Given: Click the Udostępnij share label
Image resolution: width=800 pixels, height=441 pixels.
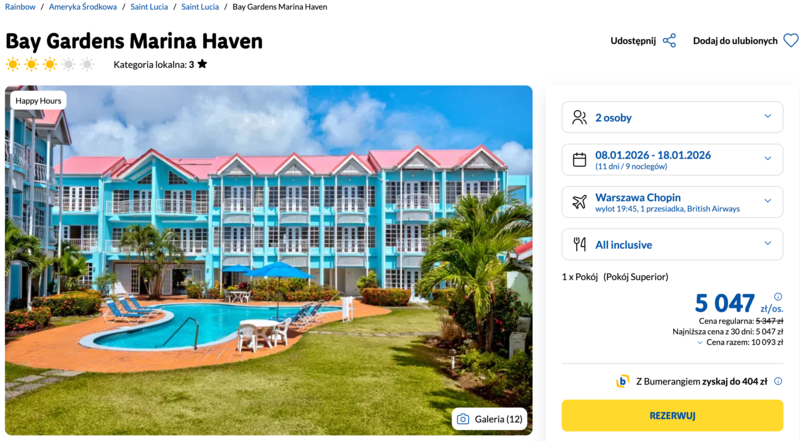Looking at the screenshot, I should point(633,41).
